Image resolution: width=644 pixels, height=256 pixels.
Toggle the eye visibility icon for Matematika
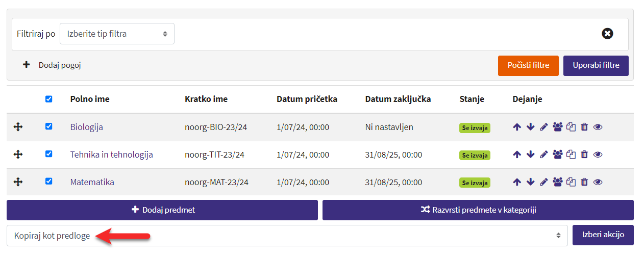[598, 182]
